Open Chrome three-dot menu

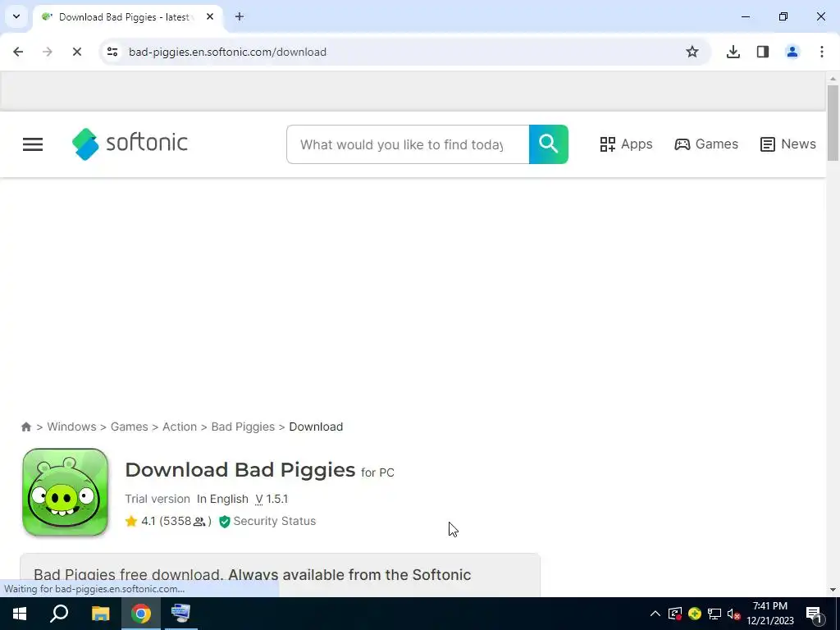822,52
